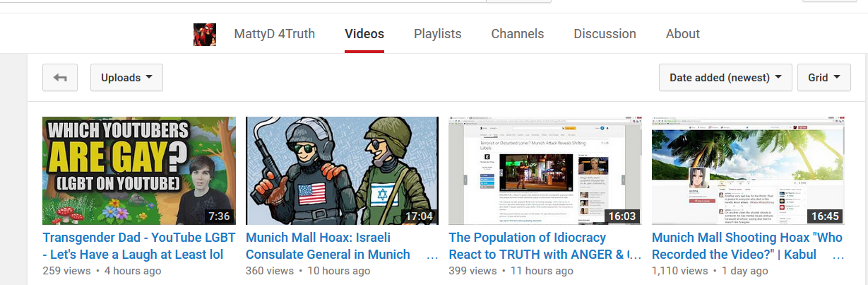Open the 16:03 duration video thumbnail
Image resolution: width=868 pixels, height=285 pixels.
pos(545,170)
